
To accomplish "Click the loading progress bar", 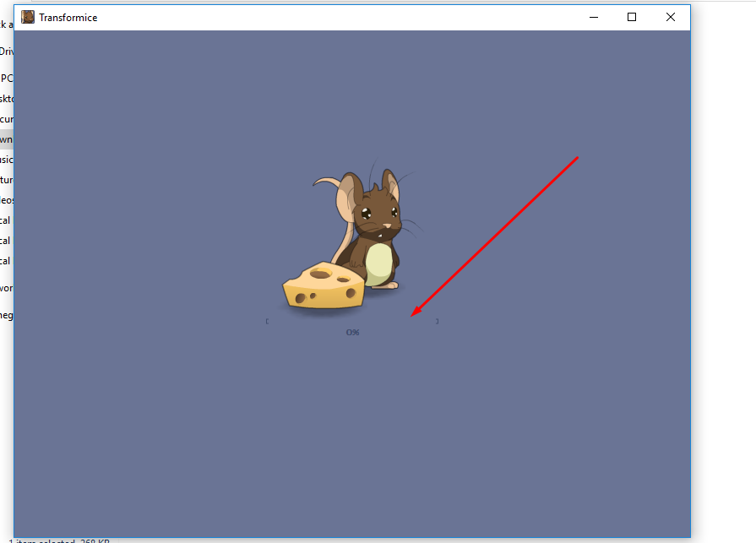I will (x=352, y=321).
